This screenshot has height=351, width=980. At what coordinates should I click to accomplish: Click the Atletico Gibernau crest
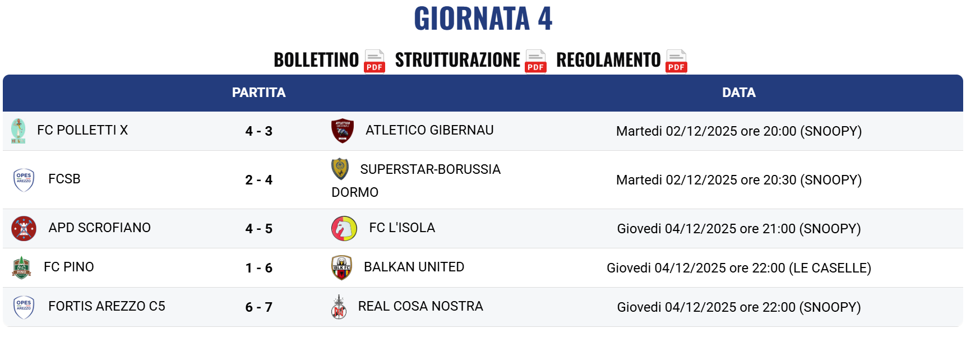coord(343,131)
